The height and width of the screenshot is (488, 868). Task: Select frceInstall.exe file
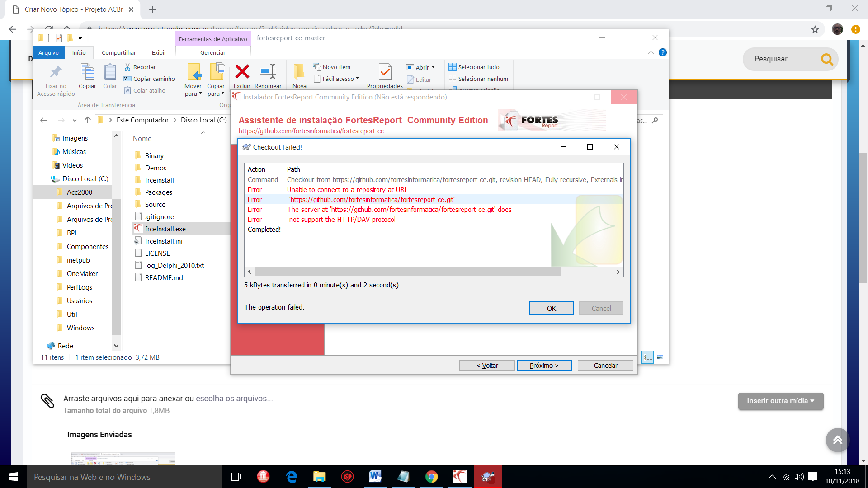tap(165, 229)
